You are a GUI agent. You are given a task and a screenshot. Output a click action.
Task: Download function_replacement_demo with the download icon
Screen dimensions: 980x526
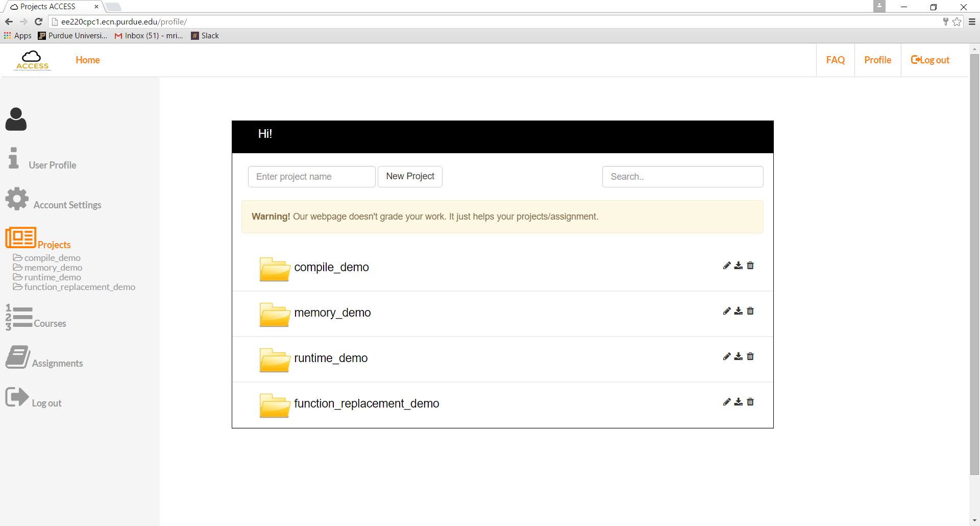pos(739,402)
